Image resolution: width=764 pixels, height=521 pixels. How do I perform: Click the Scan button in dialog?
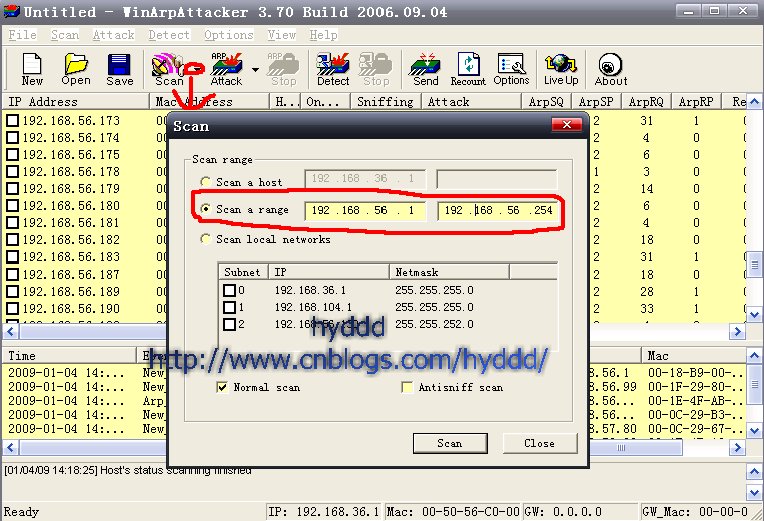pyautogui.click(x=450, y=443)
